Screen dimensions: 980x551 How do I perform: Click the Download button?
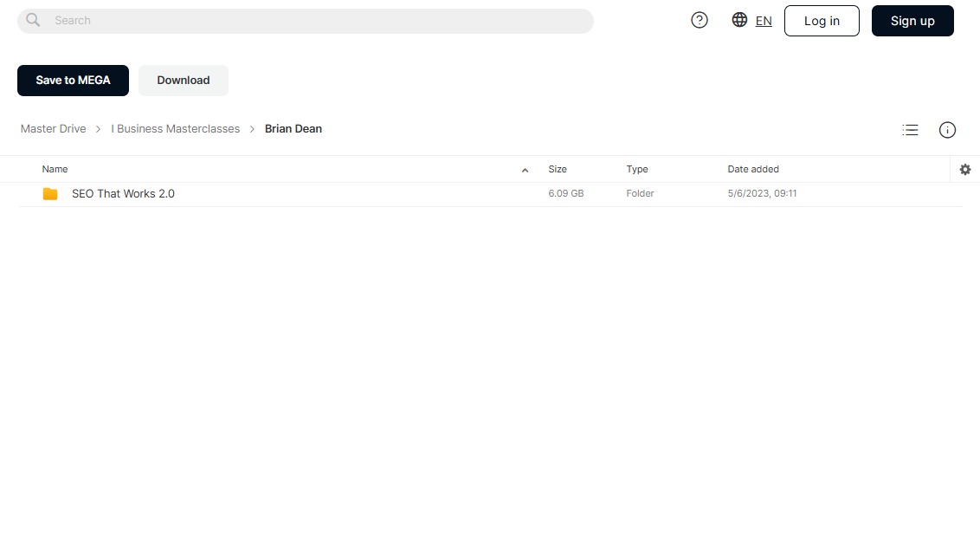click(x=184, y=80)
